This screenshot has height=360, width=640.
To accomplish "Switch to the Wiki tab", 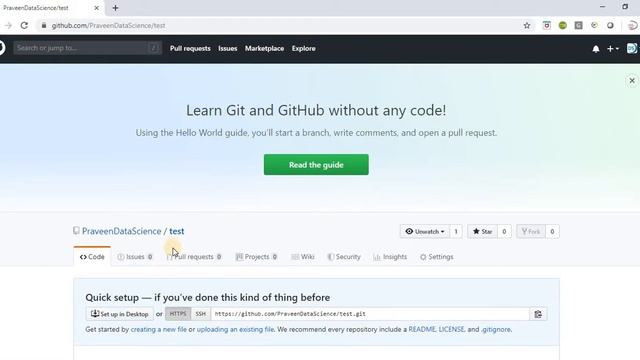I will tap(303, 257).
